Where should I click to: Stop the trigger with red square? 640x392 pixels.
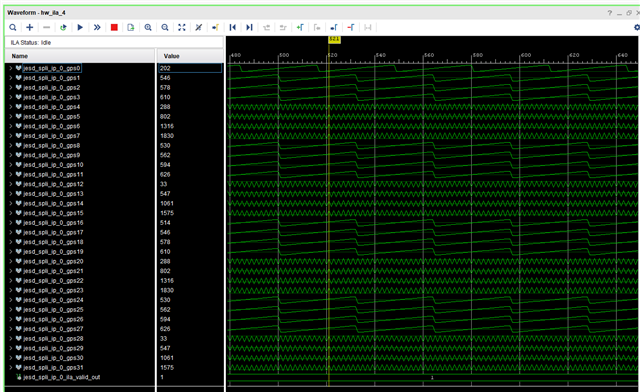(114, 27)
